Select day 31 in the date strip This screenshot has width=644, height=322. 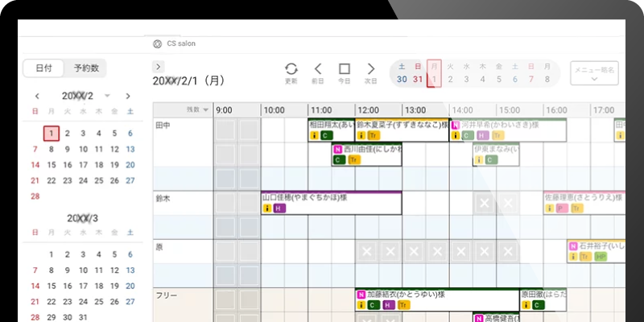[x=417, y=79]
